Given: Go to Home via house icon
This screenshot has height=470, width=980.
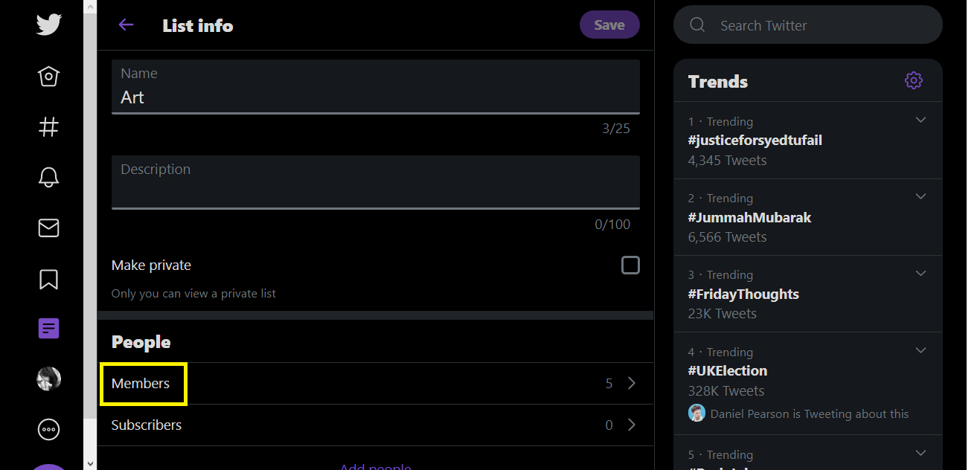Looking at the screenshot, I should click(48, 77).
